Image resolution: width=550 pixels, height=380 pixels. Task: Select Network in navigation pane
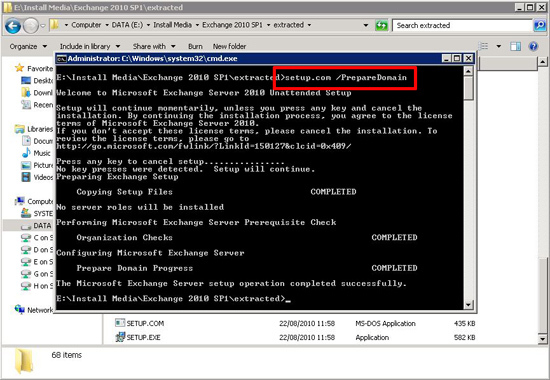pyautogui.click(x=34, y=310)
